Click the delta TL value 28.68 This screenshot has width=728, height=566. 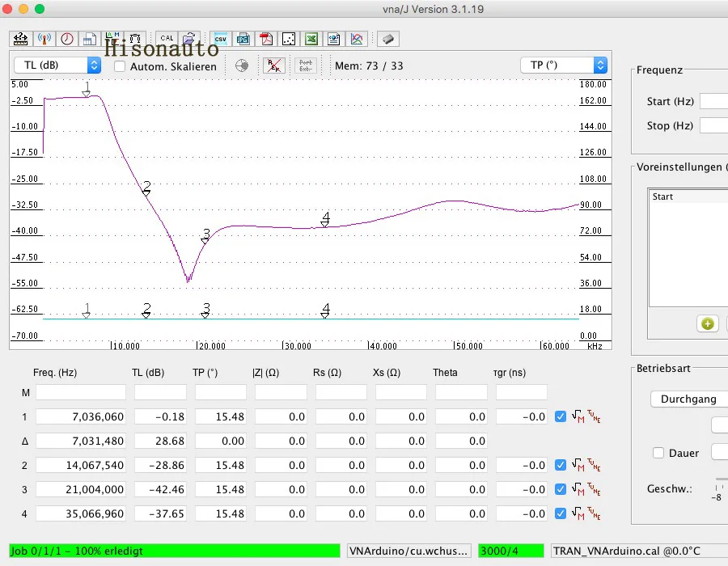pyautogui.click(x=161, y=441)
